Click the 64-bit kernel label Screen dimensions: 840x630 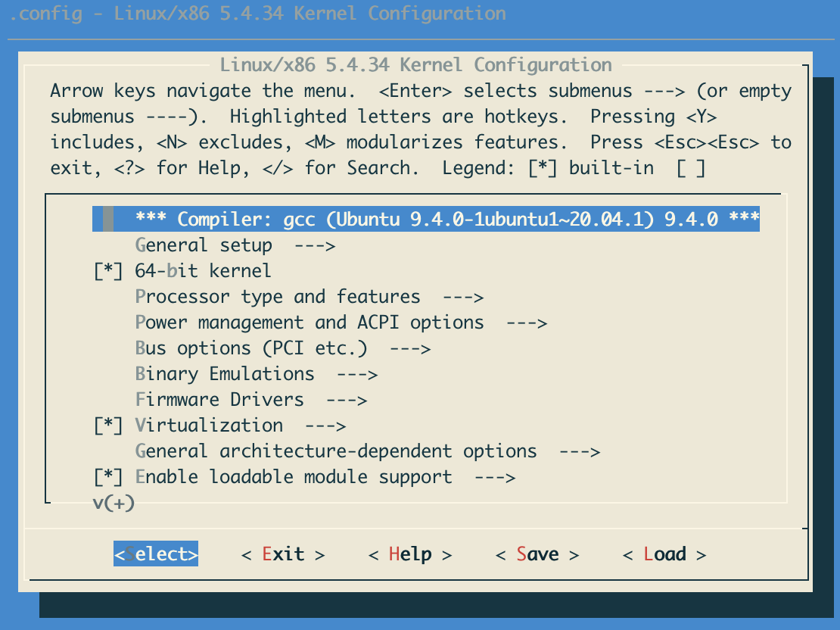tap(203, 271)
